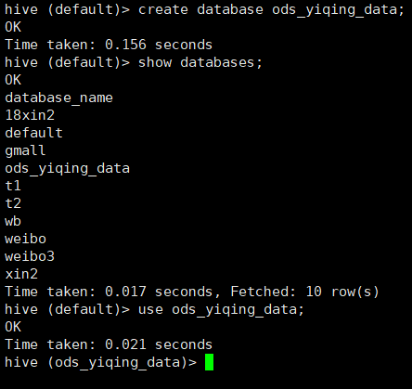Viewport: 412px width, 389px height.
Task: Click the show databases command line
Action: pyautogui.click(x=134, y=63)
